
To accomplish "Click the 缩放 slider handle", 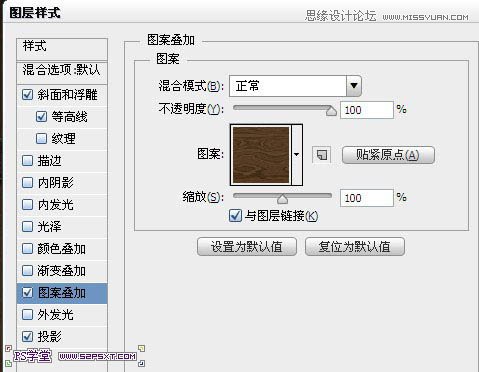I will (282, 198).
